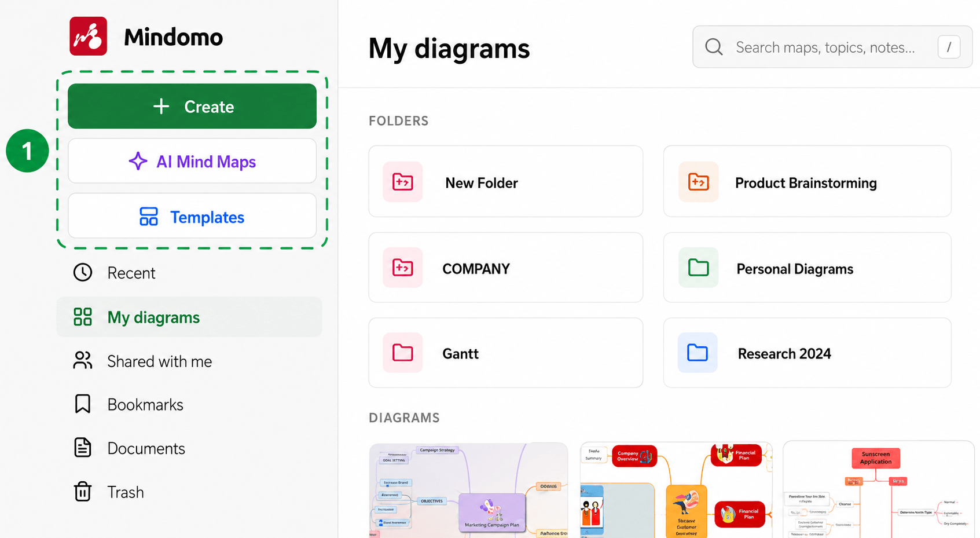Click the My diagrams page heading

pyautogui.click(x=449, y=48)
